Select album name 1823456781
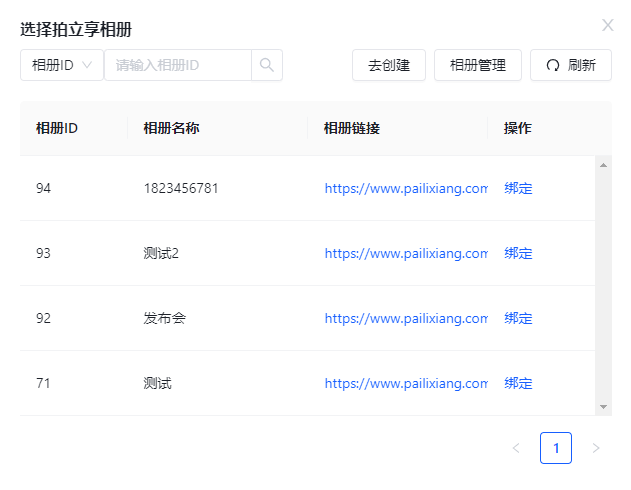 [181, 188]
